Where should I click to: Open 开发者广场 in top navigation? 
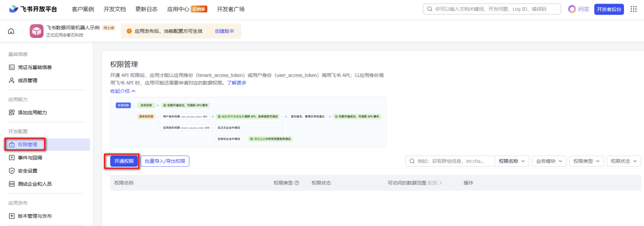(x=231, y=9)
